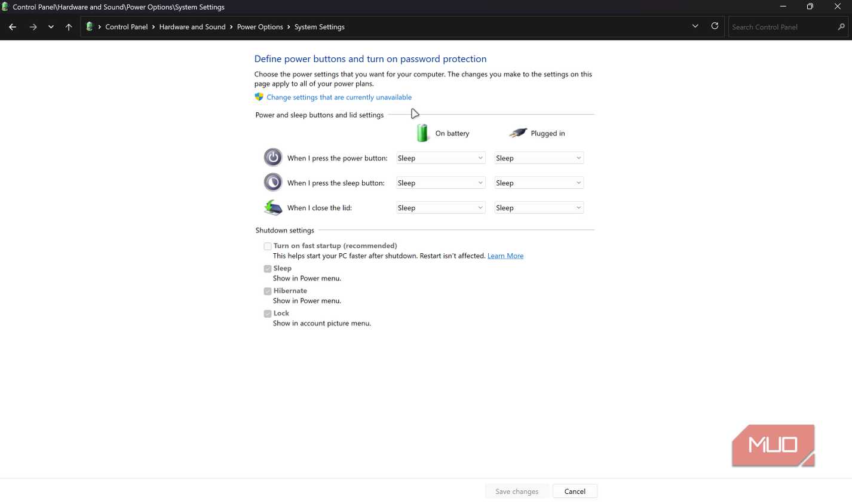Click the forward navigation arrow
The height and width of the screenshot is (504, 852).
[33, 27]
